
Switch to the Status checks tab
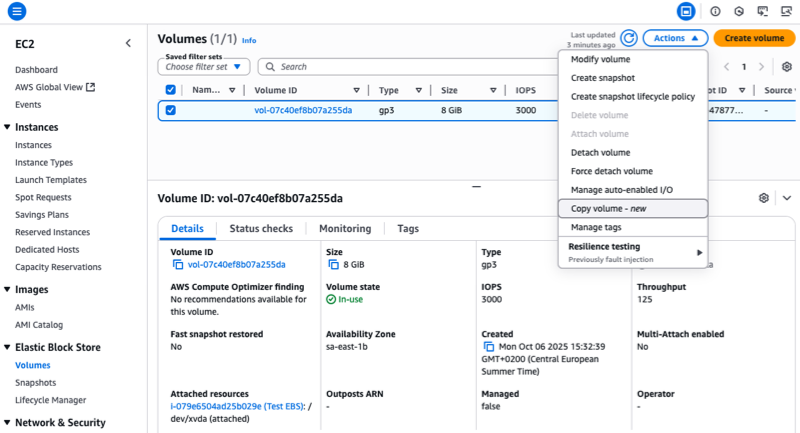click(261, 228)
